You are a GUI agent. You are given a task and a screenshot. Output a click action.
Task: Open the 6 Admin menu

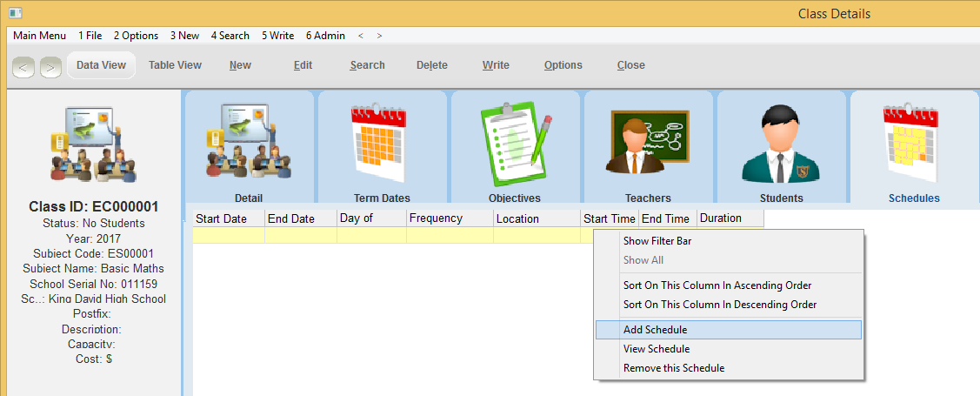(x=325, y=36)
